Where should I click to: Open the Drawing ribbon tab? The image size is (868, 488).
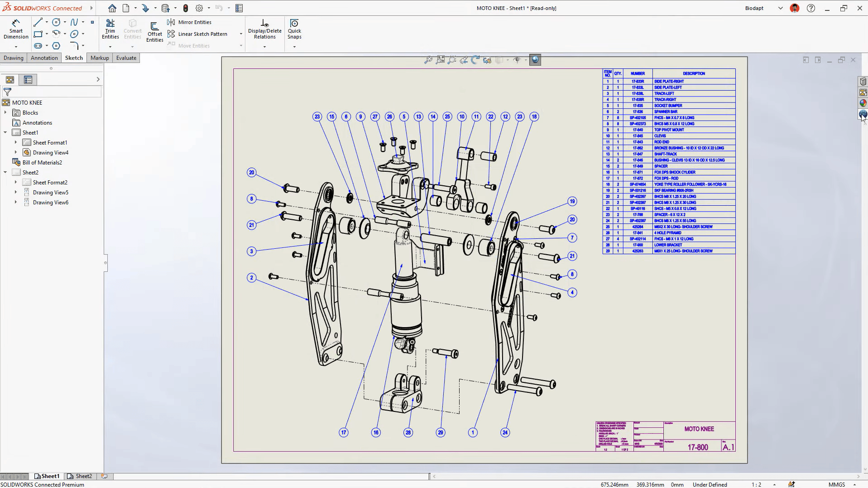point(14,58)
